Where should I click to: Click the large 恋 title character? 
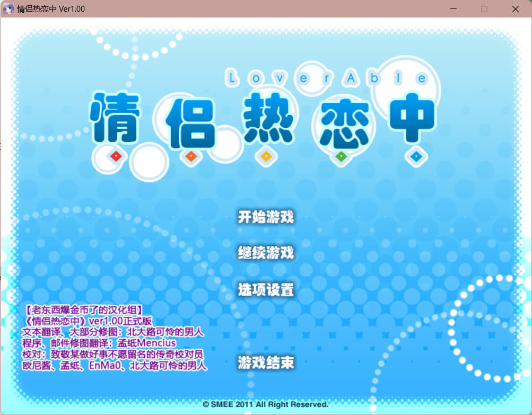coord(343,121)
